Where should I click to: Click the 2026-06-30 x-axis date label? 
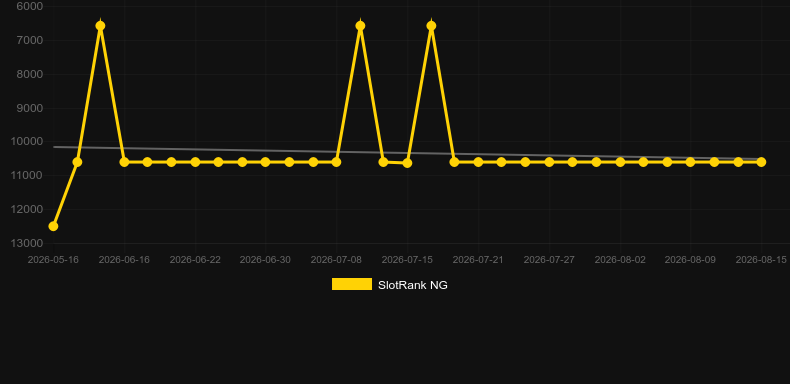265,260
